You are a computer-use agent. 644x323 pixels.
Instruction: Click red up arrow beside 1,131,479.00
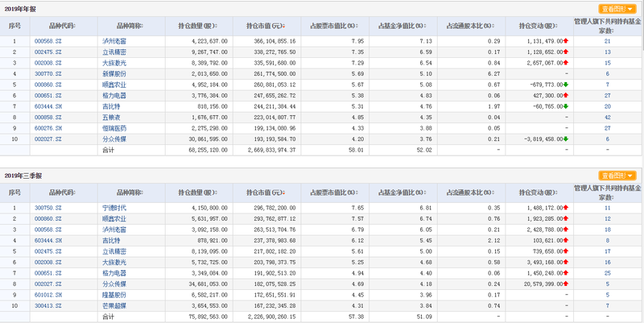pyautogui.click(x=566, y=41)
